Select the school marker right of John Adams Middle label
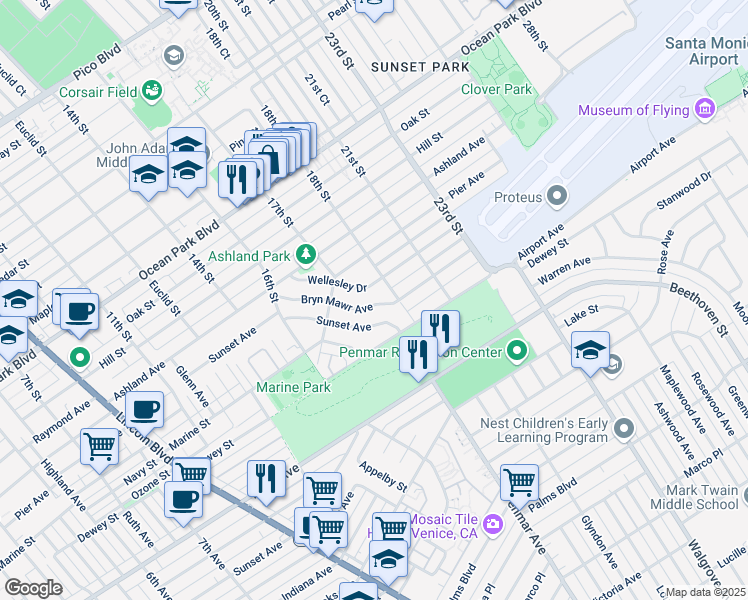This screenshot has width=748, height=600. click(x=187, y=170)
